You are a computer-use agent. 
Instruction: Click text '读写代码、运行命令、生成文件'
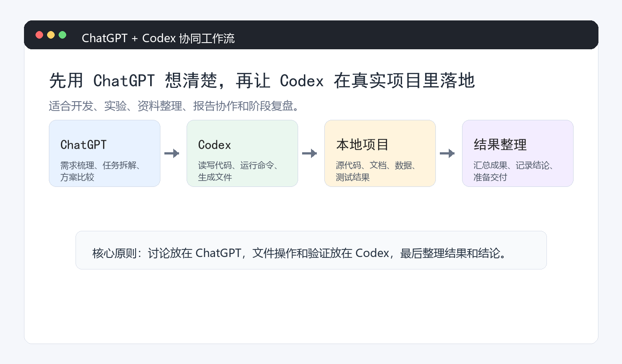point(239,171)
